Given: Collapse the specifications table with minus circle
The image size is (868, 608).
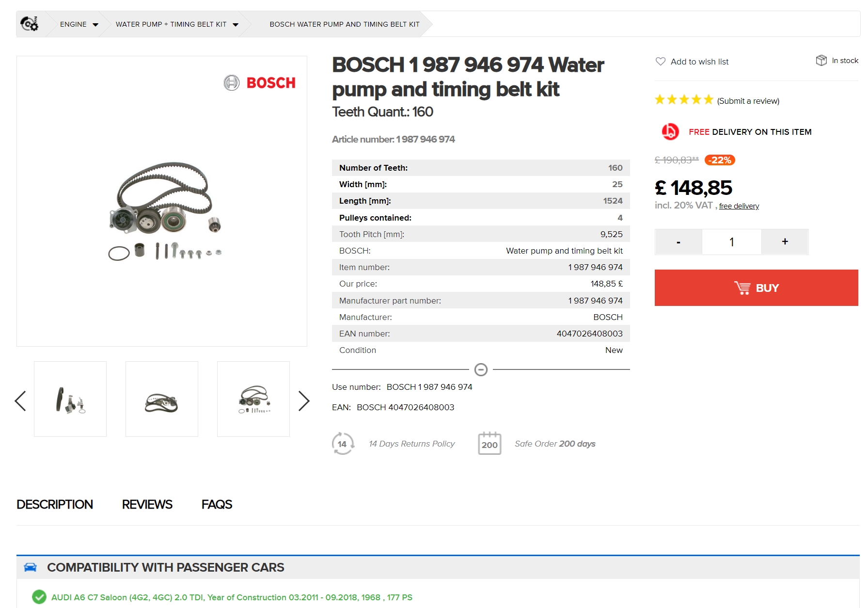Looking at the screenshot, I should tap(481, 369).
